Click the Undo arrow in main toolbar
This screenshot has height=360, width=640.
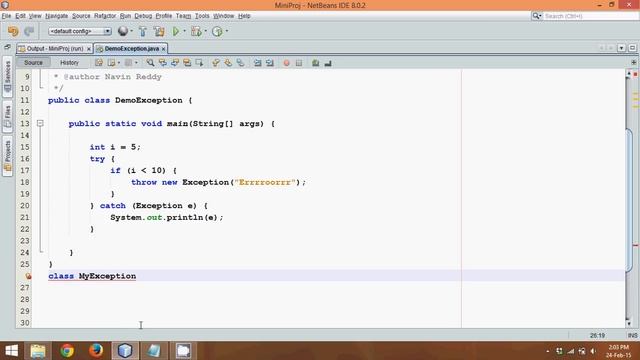point(13,31)
